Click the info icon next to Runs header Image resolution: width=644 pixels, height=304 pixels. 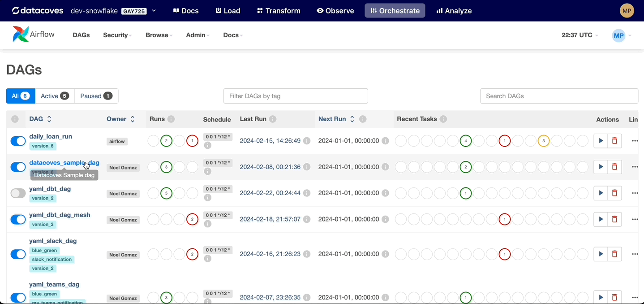click(x=171, y=119)
